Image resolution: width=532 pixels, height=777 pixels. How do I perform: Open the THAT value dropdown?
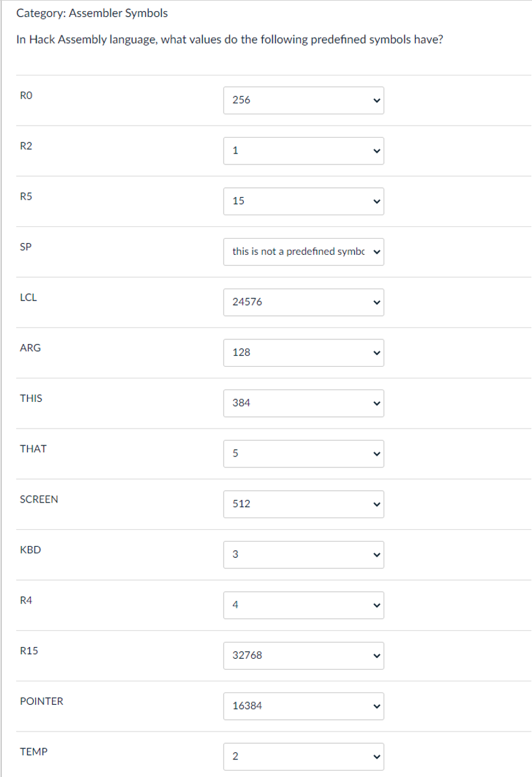pos(304,453)
